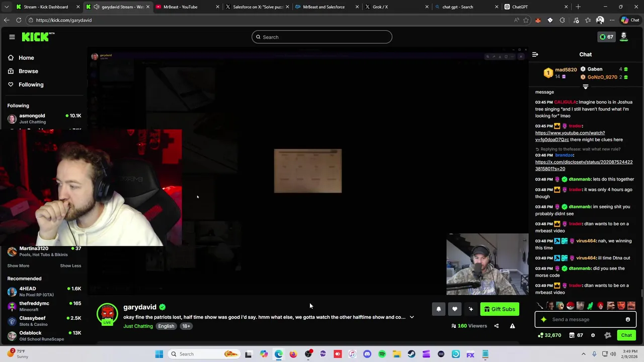
Task: Open the x.com/disclosetv link in chat
Action: click(x=584, y=165)
